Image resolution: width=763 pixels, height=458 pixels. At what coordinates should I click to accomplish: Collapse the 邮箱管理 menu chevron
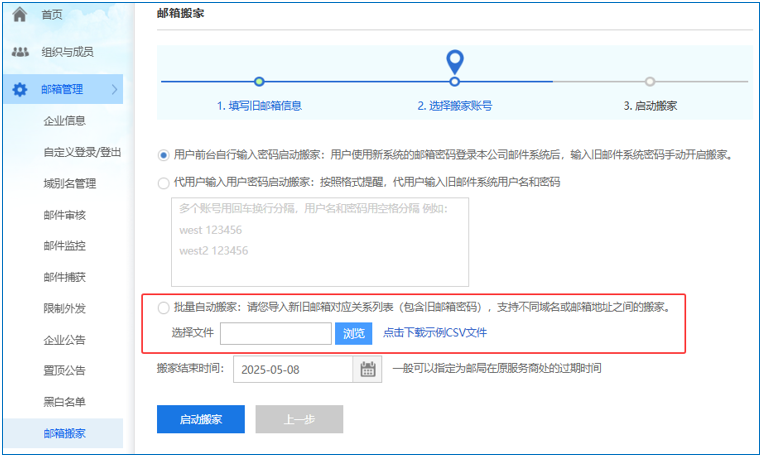click(x=114, y=90)
